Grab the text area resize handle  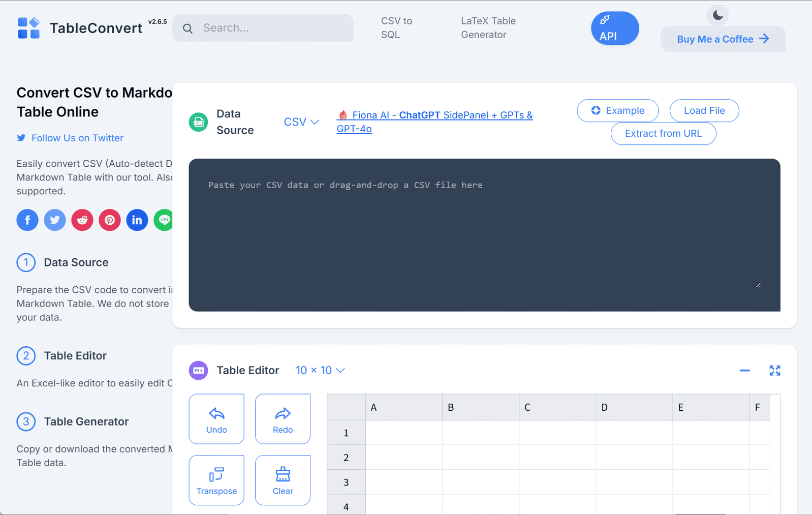click(758, 285)
